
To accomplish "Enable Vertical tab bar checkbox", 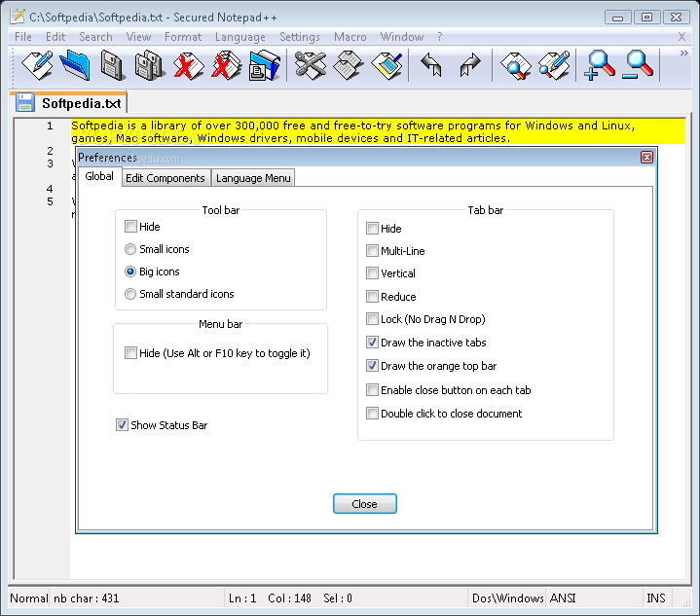I will (372, 273).
